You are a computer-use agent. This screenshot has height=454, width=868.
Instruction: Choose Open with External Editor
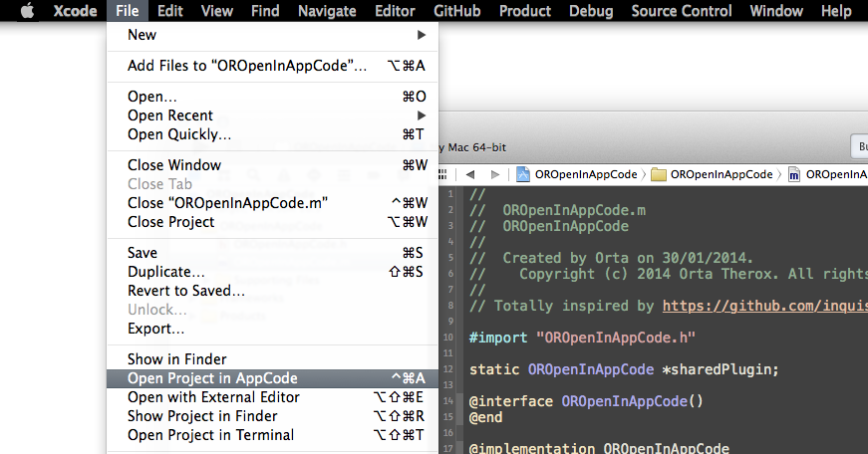[272, 397]
